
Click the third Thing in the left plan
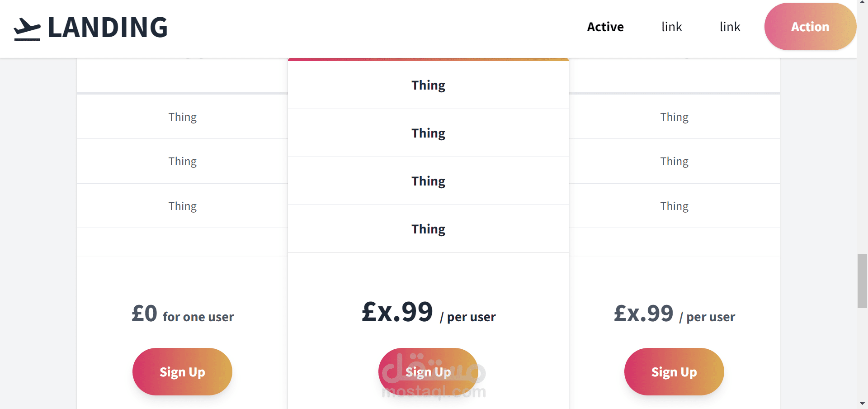click(183, 206)
